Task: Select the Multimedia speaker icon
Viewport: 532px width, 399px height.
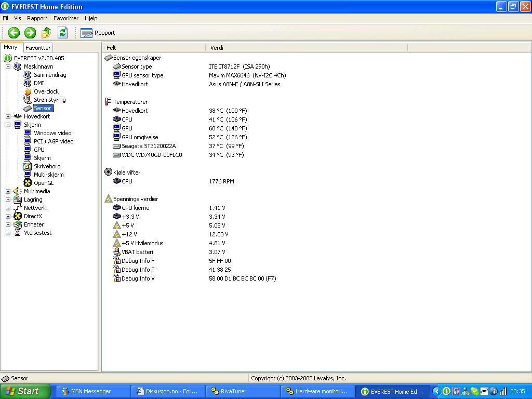Action: tap(18, 191)
